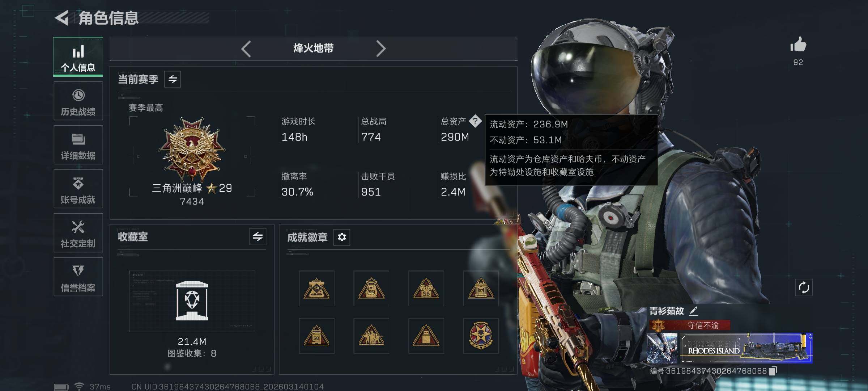The image size is (868, 391).
Task: Copy the player ID number via copy icon
Action: pos(773,371)
